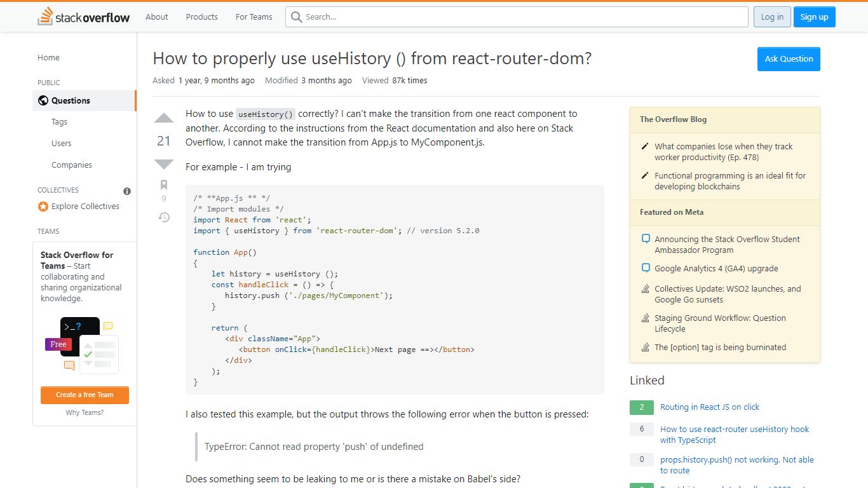Open Companies in the sidebar

click(x=72, y=165)
